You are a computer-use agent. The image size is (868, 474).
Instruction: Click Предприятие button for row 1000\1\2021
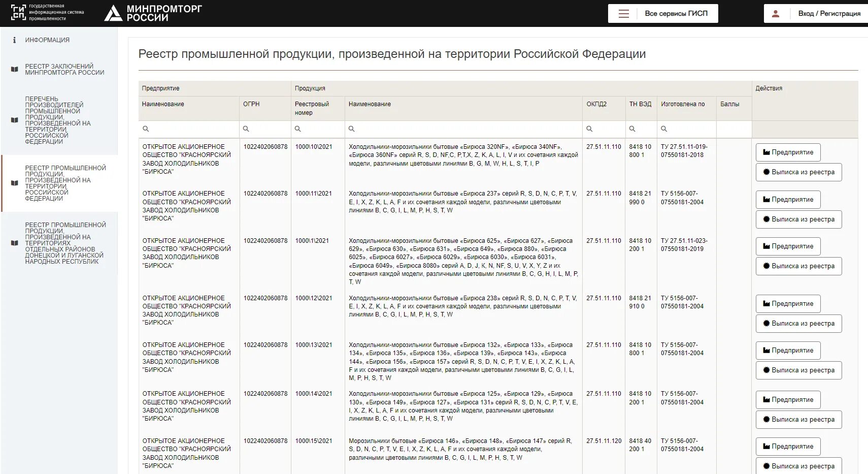click(x=788, y=246)
